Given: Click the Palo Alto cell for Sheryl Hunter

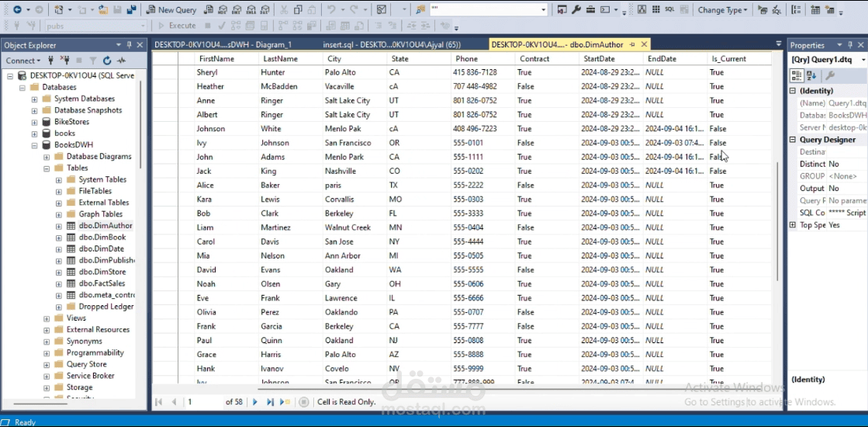Looking at the screenshot, I should tap(354, 72).
